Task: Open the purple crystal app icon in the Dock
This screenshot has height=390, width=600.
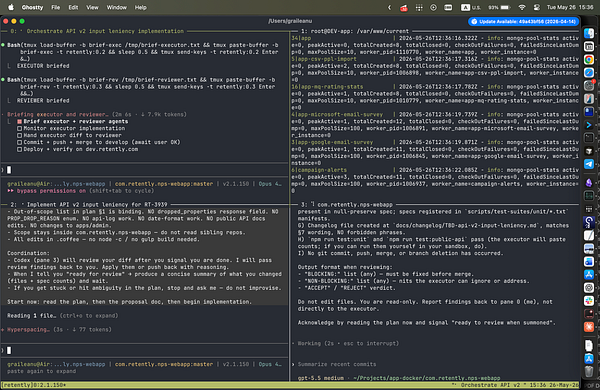Action: click(x=589, y=183)
